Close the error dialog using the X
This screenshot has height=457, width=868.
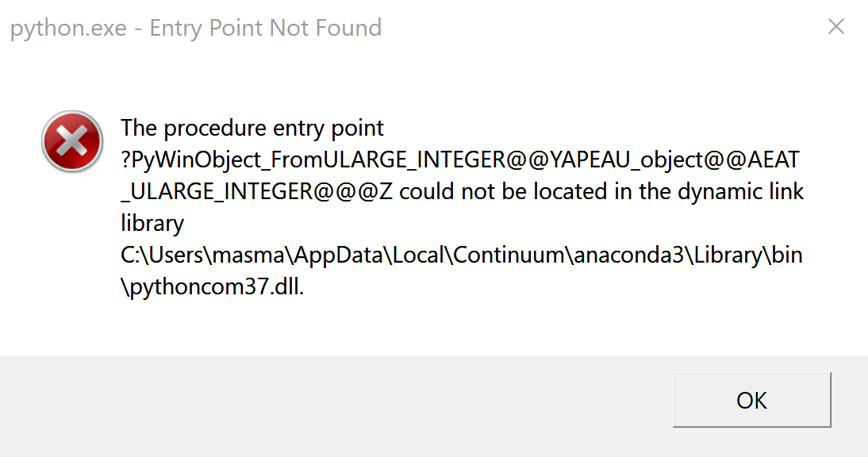[x=836, y=26]
